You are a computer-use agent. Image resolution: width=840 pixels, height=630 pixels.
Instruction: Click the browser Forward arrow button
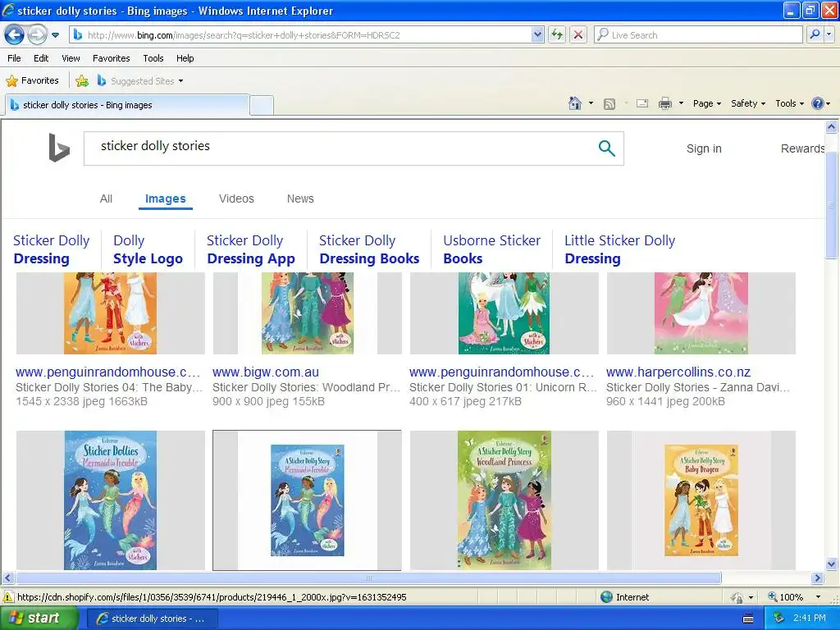click(37, 35)
